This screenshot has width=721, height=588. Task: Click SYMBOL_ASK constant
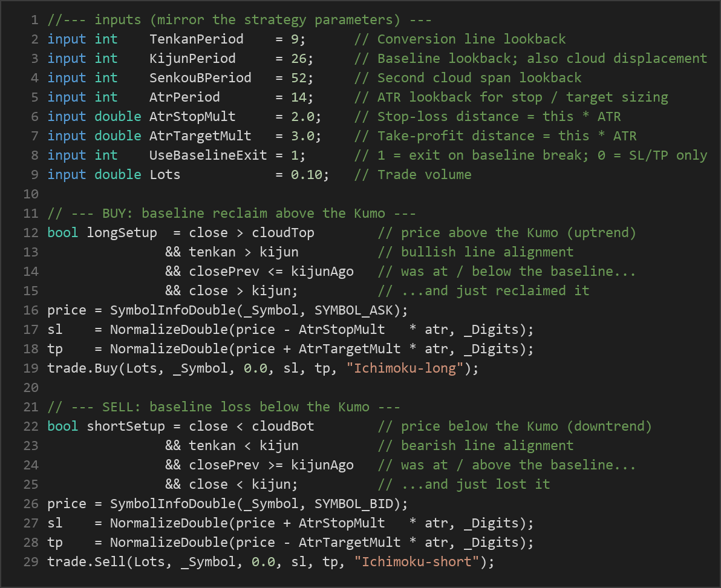click(354, 310)
